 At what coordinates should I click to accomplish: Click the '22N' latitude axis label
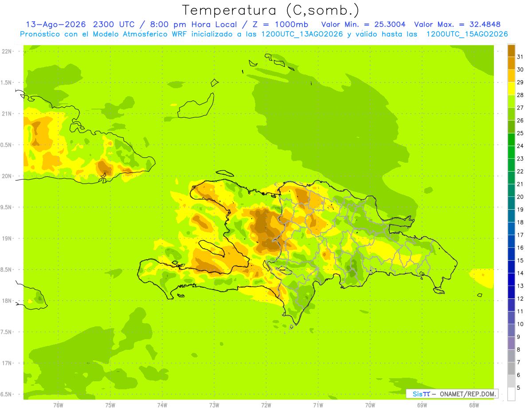pos(6,51)
